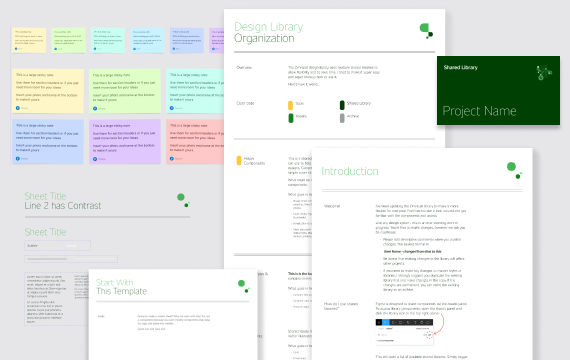570x360 pixels.
Task: Select the large green sticky note
Action: point(125,91)
